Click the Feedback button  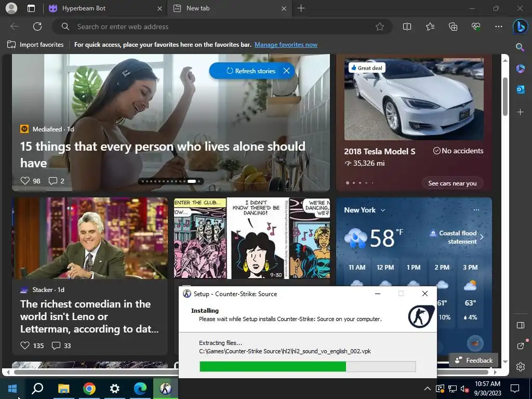click(x=474, y=361)
